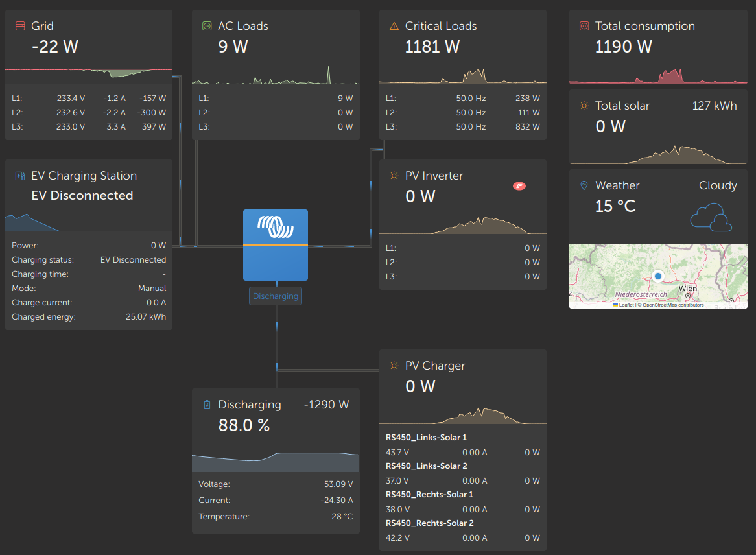Viewport: 756px width, 555px height.
Task: Click the battery 88.0 % charge graph
Action: pyautogui.click(x=276, y=460)
